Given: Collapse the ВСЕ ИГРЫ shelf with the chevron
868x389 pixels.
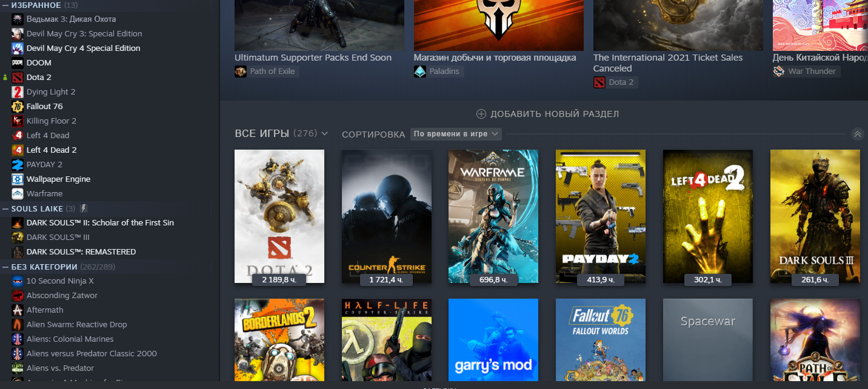Looking at the screenshot, I should coord(857,134).
